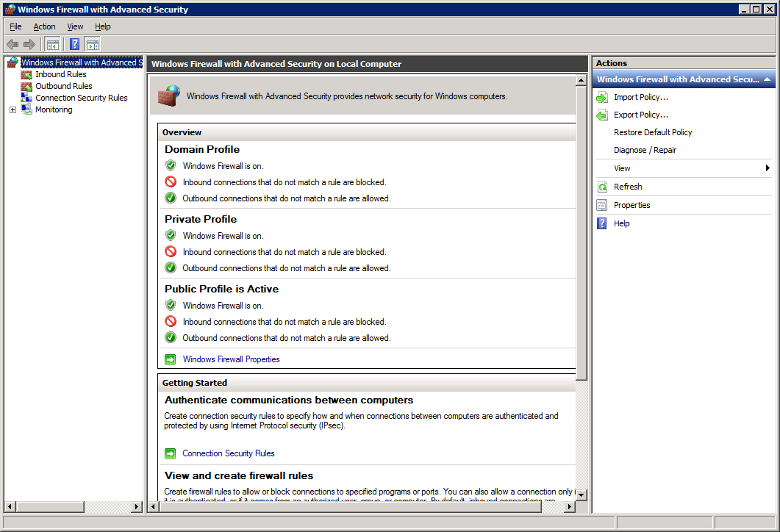Click the firewall globe icon in the banner

click(x=169, y=96)
